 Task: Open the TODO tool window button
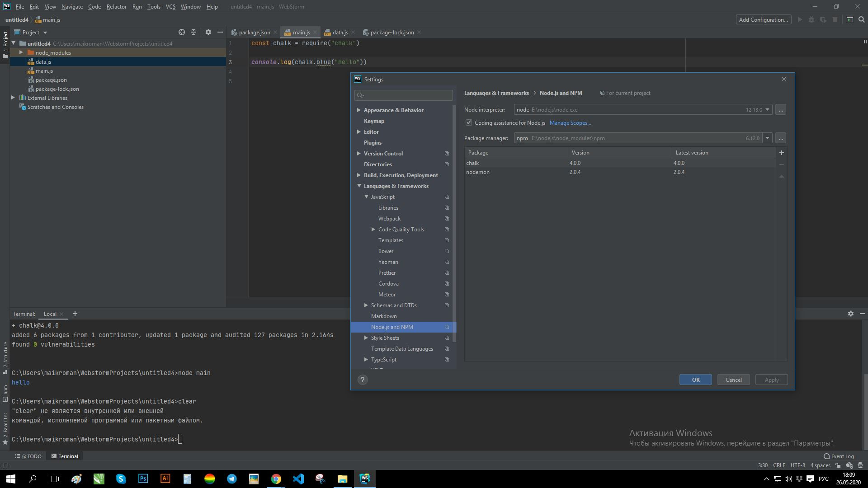pos(29,456)
